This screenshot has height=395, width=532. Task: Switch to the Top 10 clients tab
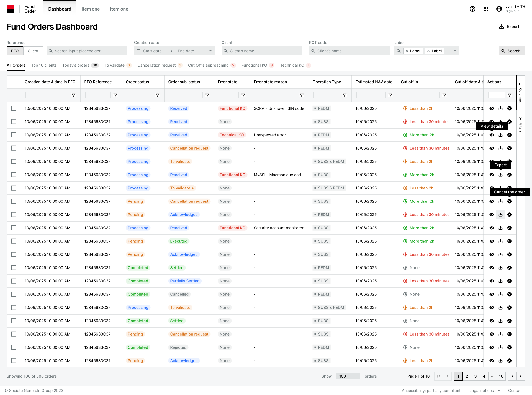pyautogui.click(x=44, y=65)
